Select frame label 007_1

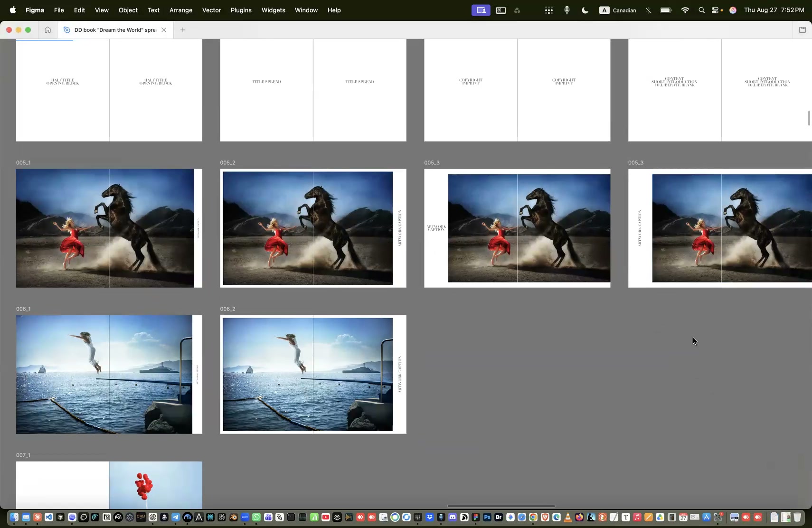click(23, 455)
